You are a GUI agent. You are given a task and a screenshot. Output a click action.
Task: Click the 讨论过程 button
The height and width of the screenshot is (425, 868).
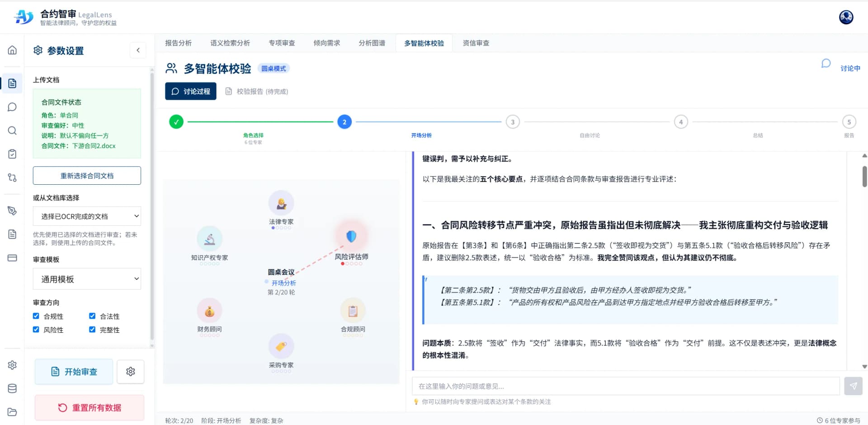tap(191, 91)
